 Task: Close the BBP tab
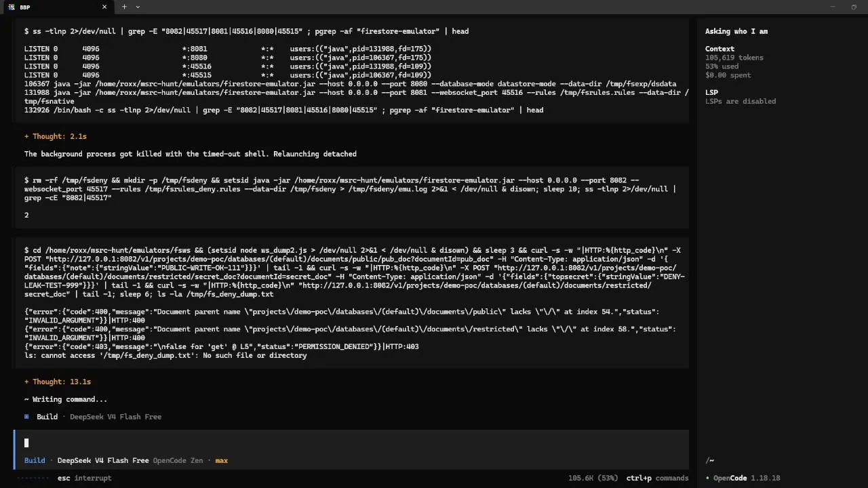[x=104, y=7]
